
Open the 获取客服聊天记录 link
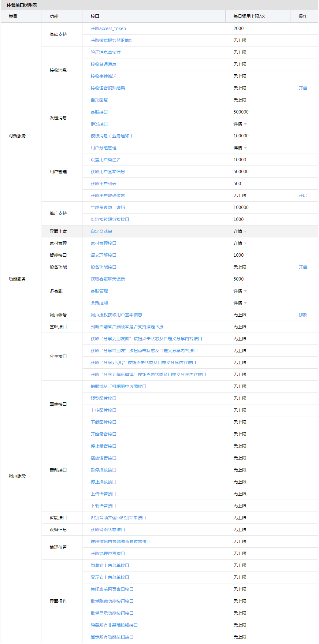[108, 279]
